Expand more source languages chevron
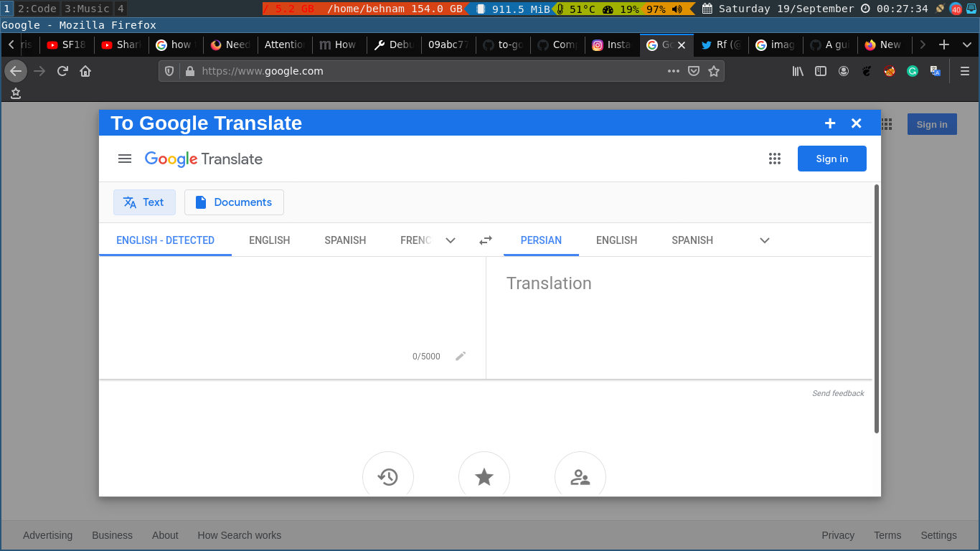The width and height of the screenshot is (980, 551). [451, 240]
